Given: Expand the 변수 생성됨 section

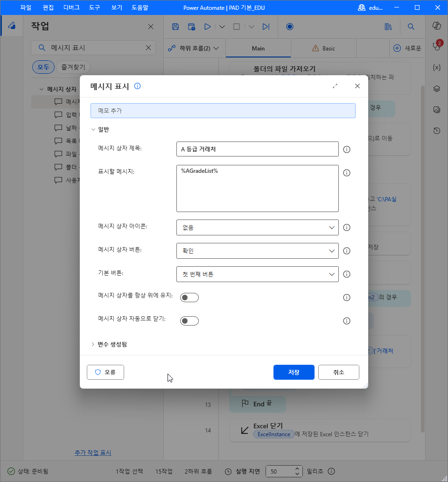Looking at the screenshot, I should (93, 344).
